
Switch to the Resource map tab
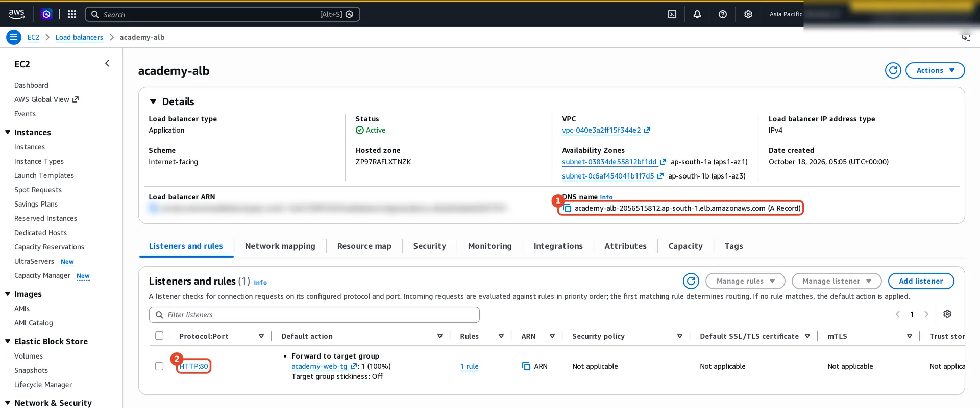click(364, 246)
